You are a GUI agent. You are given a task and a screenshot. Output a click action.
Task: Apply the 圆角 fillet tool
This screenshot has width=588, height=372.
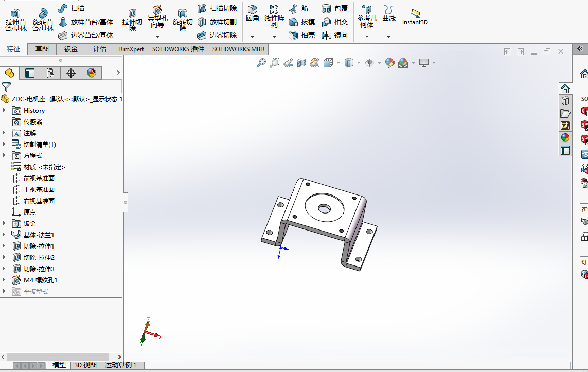[x=253, y=13]
